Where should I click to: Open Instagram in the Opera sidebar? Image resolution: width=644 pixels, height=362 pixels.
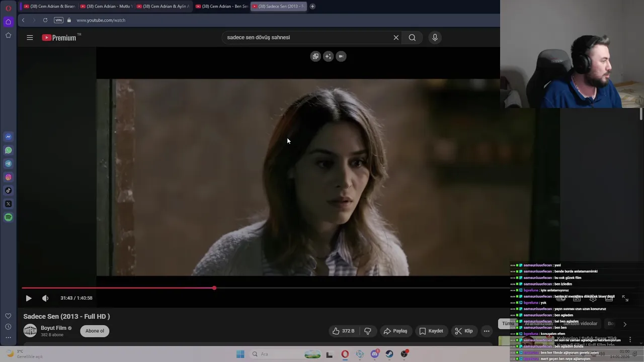(x=8, y=177)
